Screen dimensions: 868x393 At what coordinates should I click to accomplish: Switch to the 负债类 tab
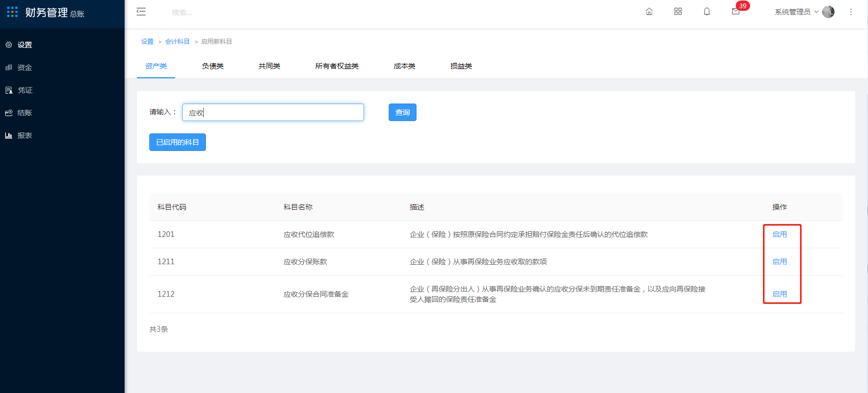coord(213,66)
